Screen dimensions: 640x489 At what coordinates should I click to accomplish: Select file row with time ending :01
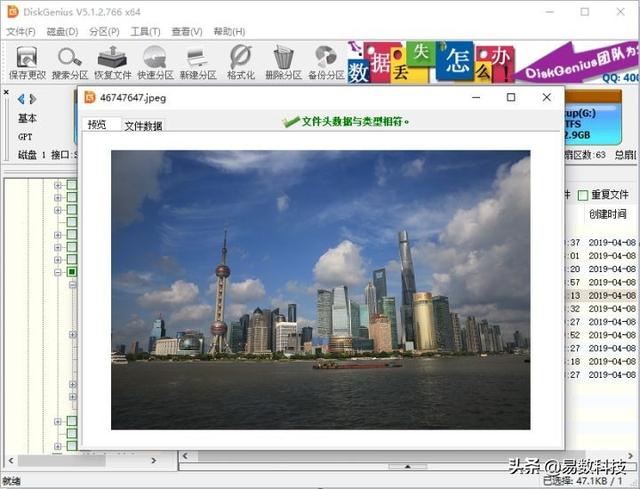tap(602, 256)
